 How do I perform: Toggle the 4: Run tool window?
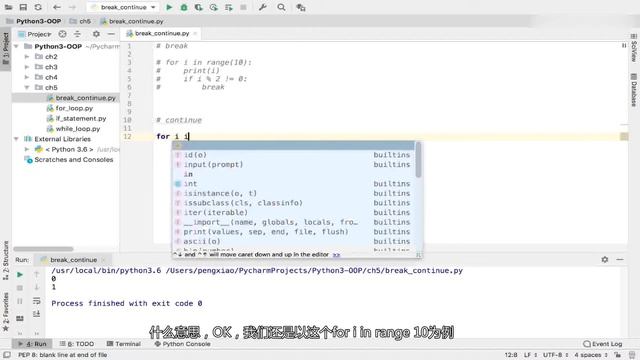click(x=32, y=344)
